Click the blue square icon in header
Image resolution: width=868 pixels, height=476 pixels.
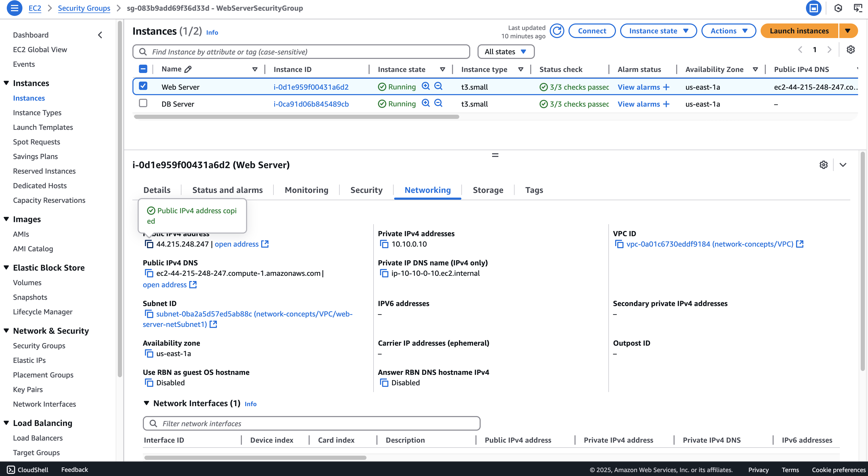(x=814, y=8)
